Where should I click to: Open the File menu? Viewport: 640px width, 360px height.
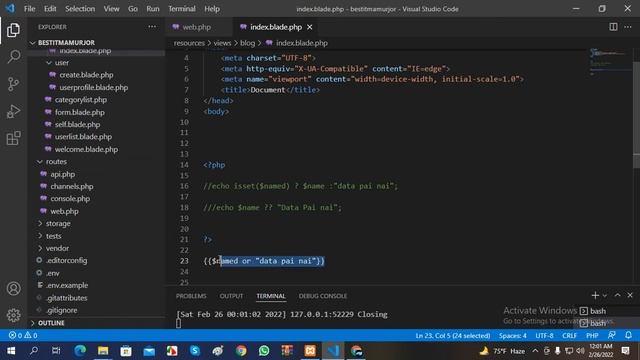click(29, 9)
